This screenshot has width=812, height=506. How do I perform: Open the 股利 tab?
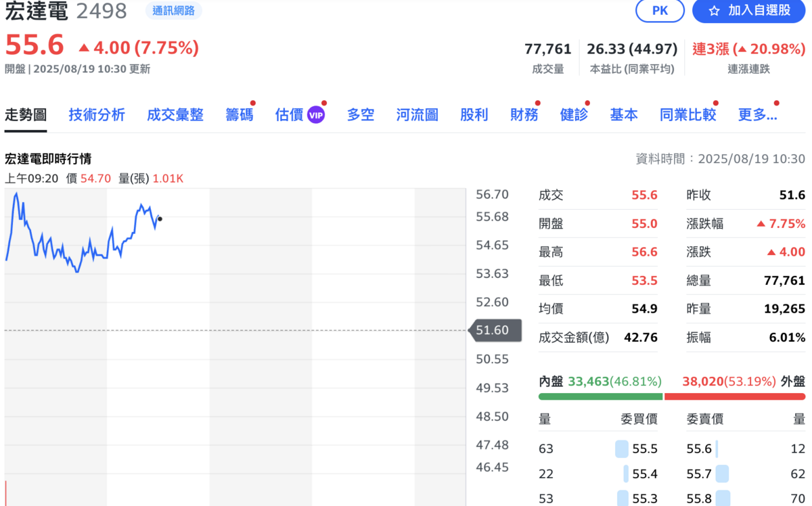(x=474, y=115)
